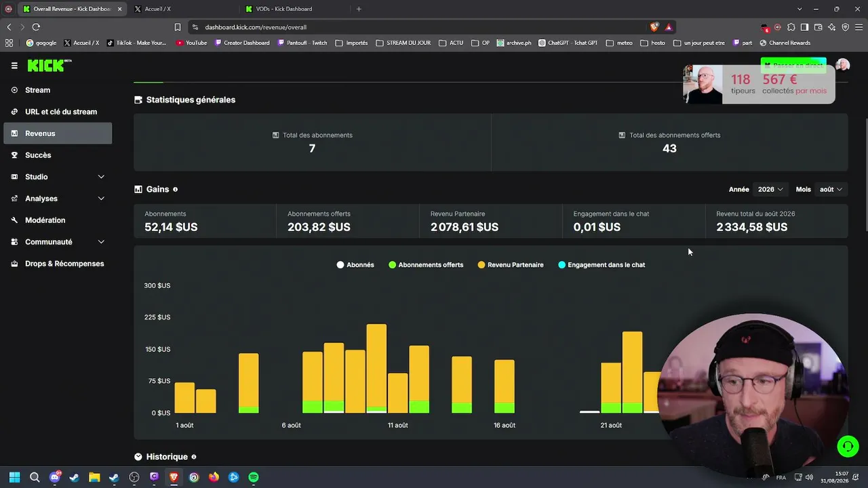Open the YouTube bookmark

coord(191,43)
